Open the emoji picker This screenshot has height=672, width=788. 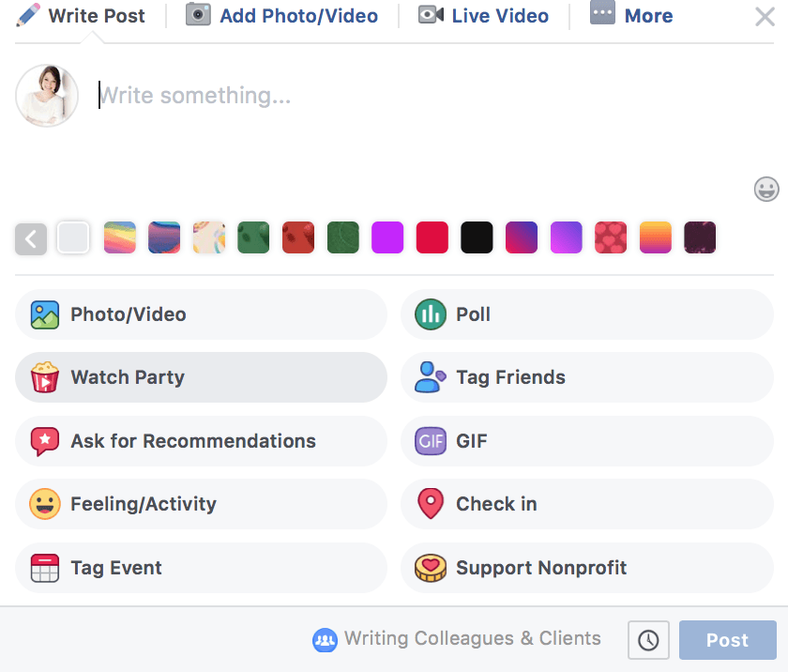coord(766,190)
